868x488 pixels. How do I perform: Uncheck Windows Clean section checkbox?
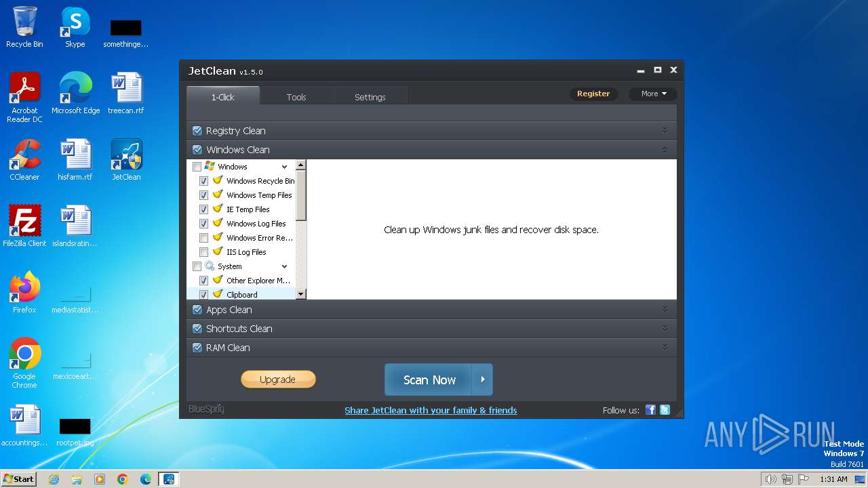click(197, 150)
